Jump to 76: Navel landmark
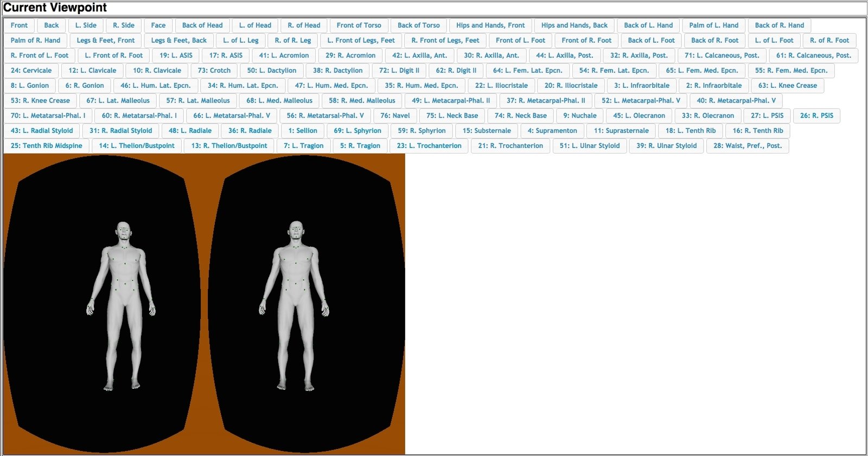Image resolution: width=868 pixels, height=456 pixels. click(395, 115)
